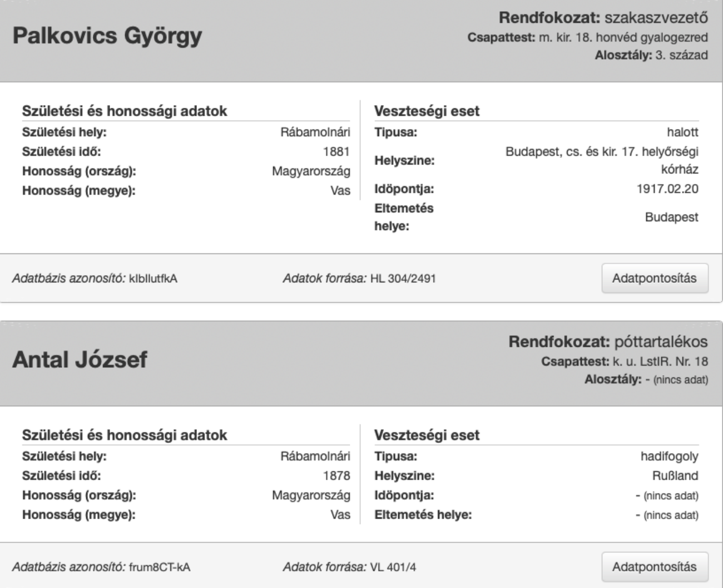The image size is (723, 588).
Task: Click rank szakaszvezető text
Action: point(656,18)
